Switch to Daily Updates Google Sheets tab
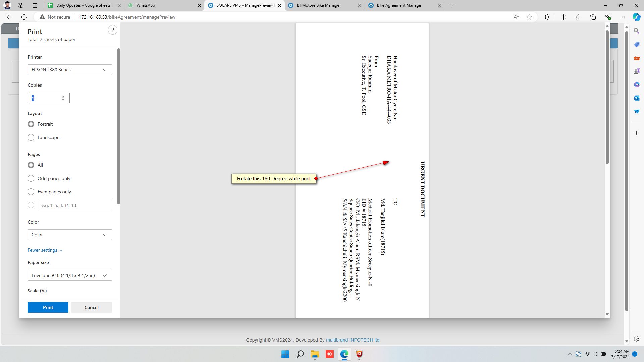The image size is (644, 362). point(83,5)
